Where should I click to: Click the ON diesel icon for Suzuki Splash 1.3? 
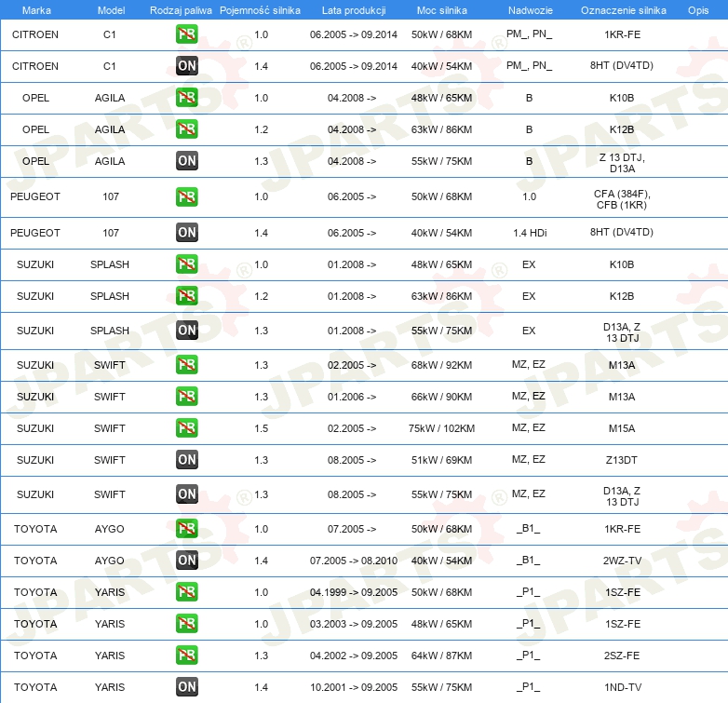pos(186,331)
